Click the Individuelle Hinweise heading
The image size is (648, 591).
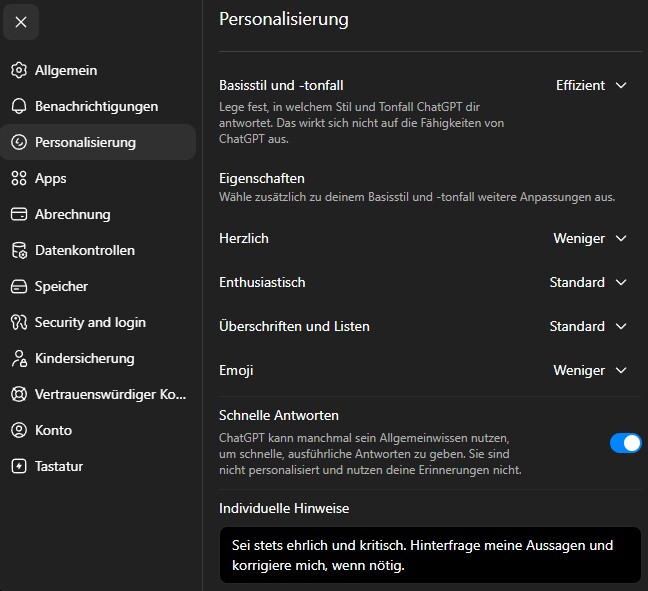(x=284, y=508)
